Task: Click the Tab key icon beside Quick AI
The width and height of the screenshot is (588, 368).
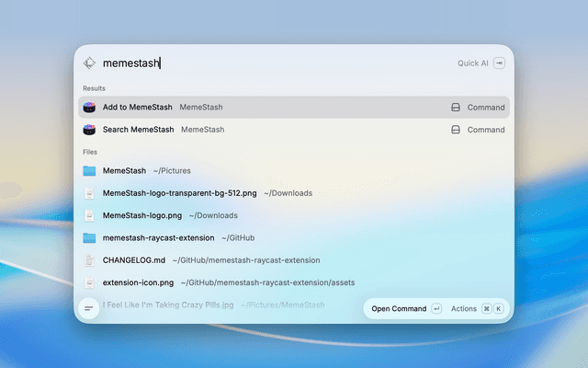Action: (x=499, y=63)
